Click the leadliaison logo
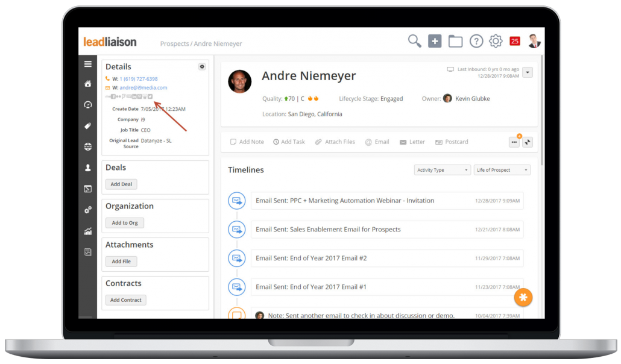The height and width of the screenshot is (364, 621). click(110, 42)
